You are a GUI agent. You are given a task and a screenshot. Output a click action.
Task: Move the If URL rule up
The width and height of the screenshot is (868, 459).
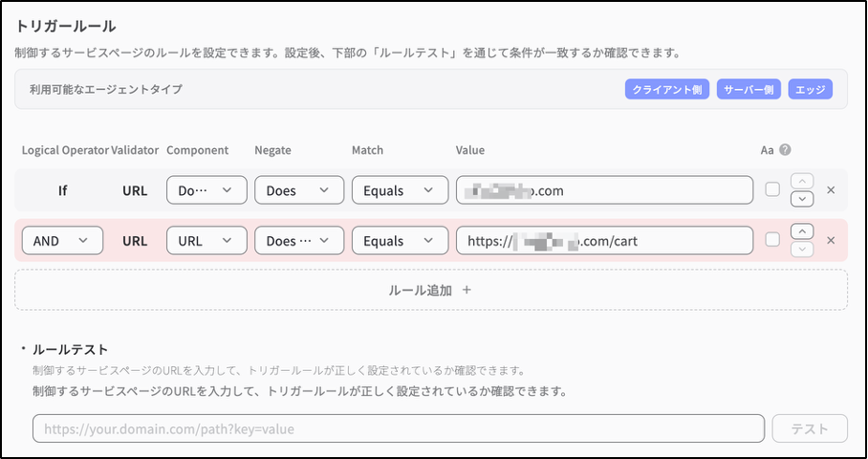pos(802,181)
